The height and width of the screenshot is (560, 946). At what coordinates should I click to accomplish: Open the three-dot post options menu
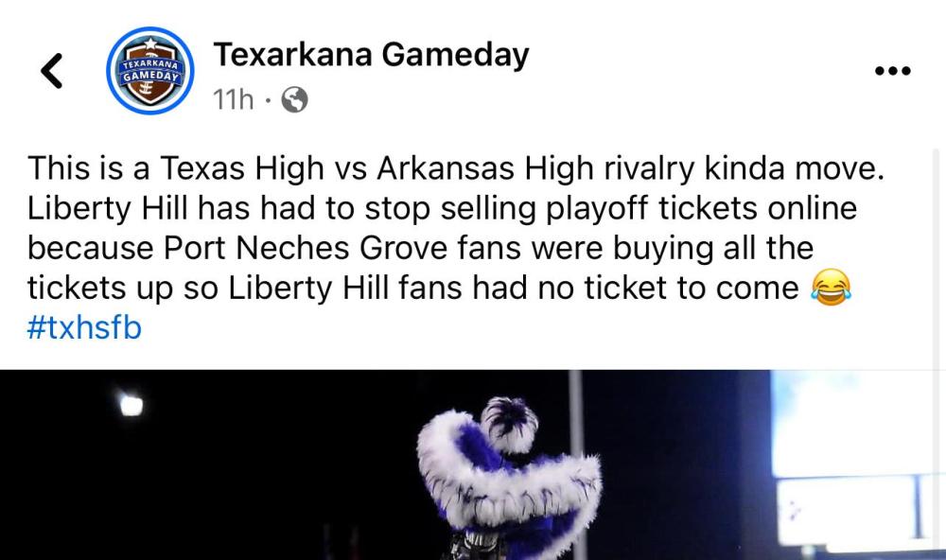pos(893,71)
